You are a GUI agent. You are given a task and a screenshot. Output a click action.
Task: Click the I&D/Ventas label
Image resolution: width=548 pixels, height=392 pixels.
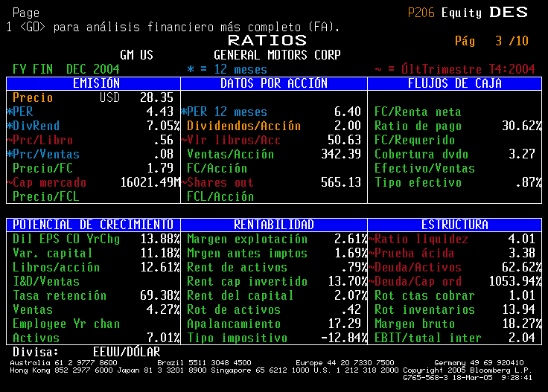[45, 281]
